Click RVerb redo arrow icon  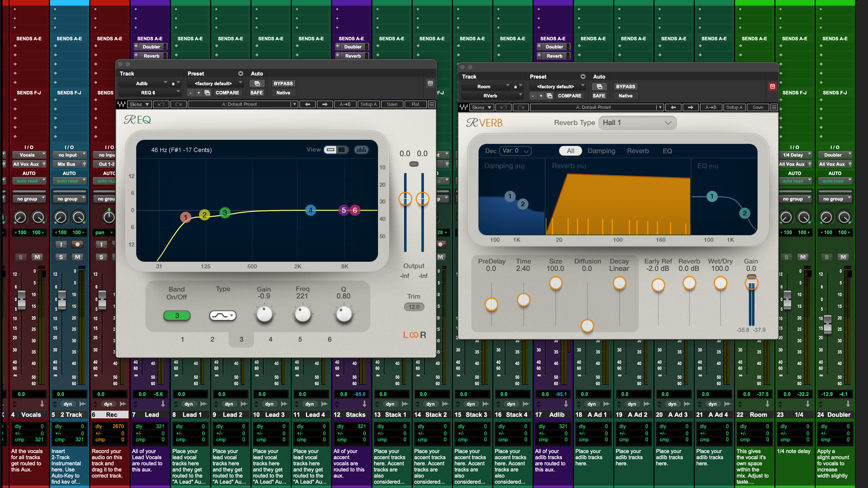[521, 108]
